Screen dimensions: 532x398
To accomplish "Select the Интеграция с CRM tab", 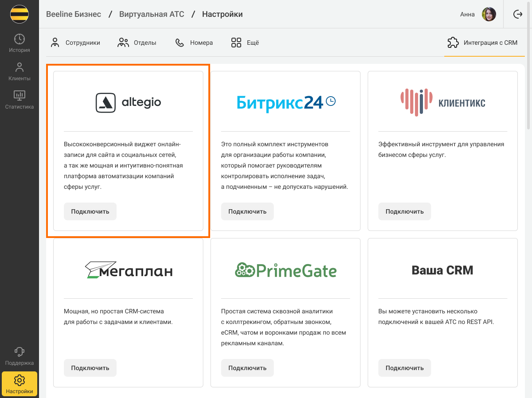I will (x=483, y=43).
